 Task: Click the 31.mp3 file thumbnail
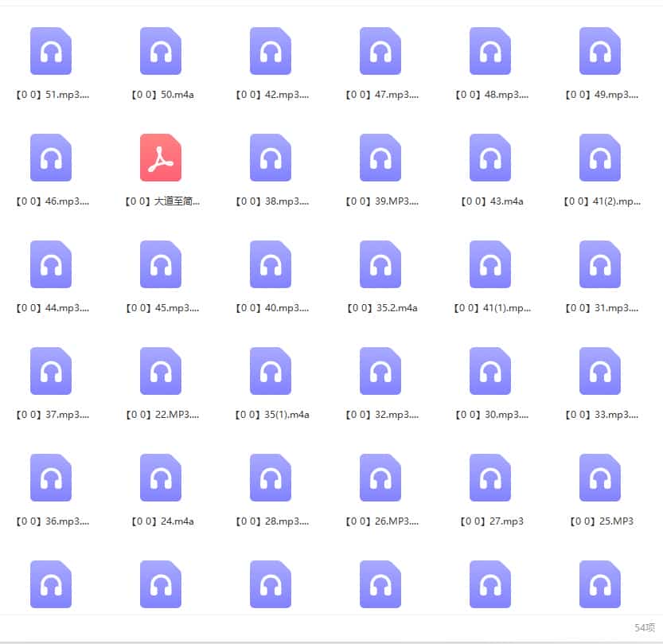(x=600, y=264)
